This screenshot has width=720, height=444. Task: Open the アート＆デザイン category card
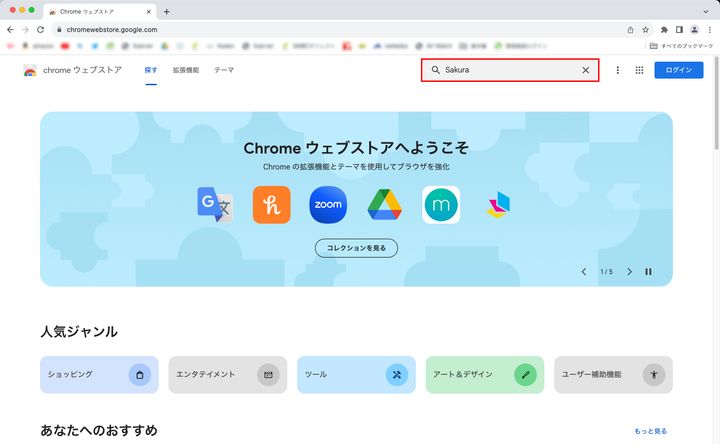point(484,374)
